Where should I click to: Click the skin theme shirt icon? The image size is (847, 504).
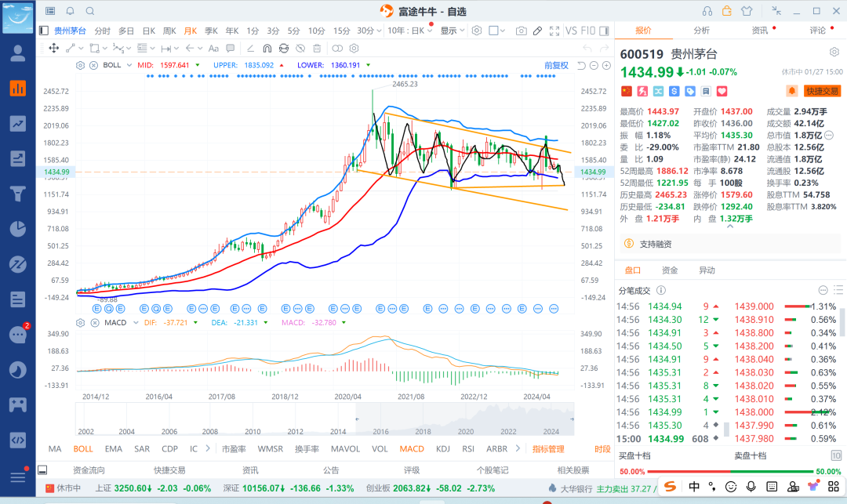746,11
